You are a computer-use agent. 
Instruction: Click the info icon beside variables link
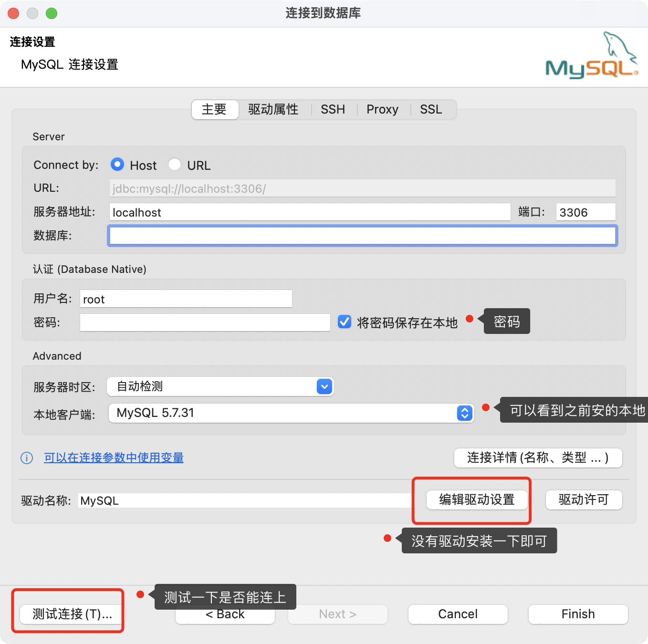coord(27,458)
